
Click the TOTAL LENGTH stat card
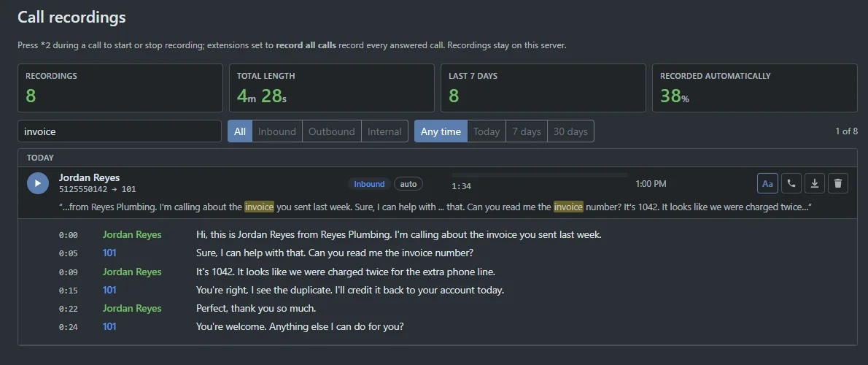click(x=332, y=88)
